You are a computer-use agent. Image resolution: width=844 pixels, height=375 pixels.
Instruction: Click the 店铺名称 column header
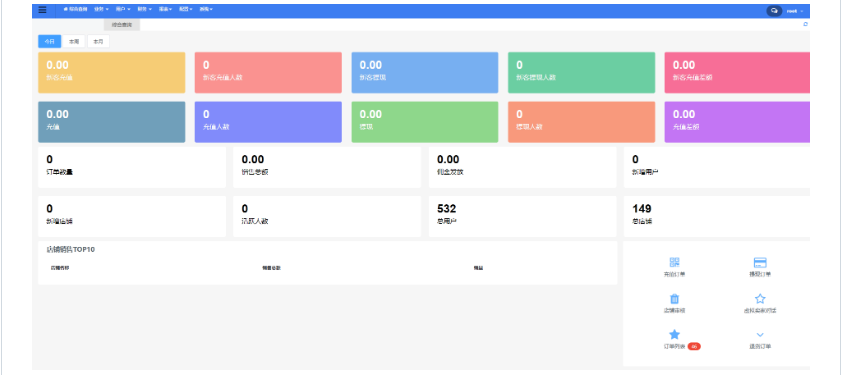(x=60, y=268)
